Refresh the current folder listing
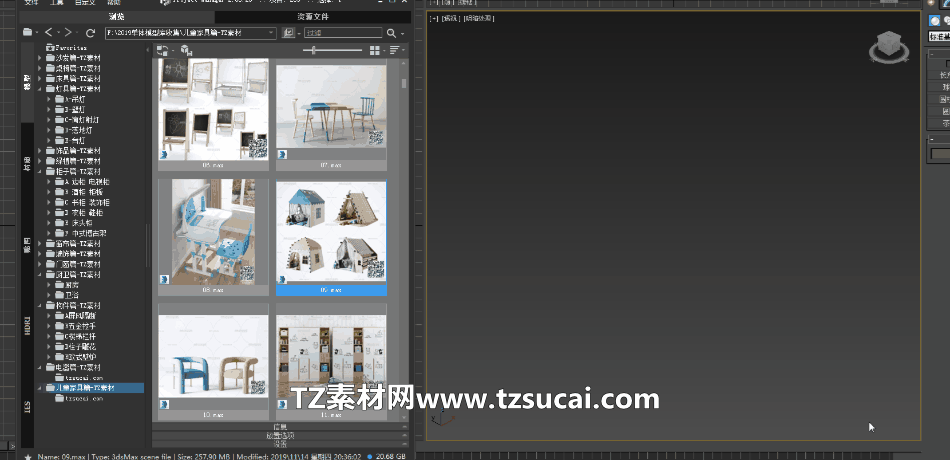 [x=90, y=33]
